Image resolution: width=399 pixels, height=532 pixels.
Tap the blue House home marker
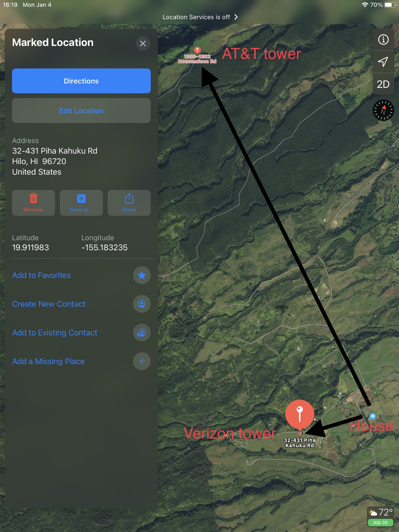(x=373, y=416)
